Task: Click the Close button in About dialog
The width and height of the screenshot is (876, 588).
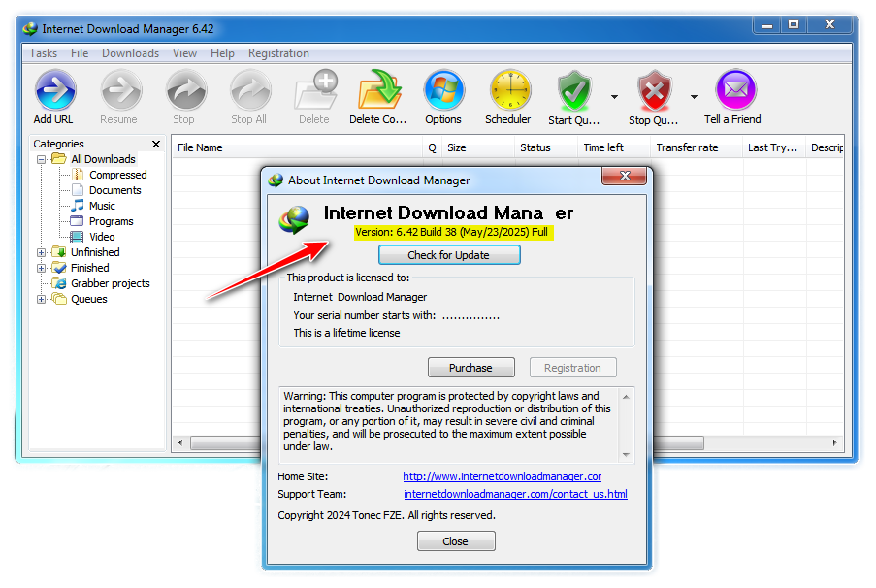Action: (x=456, y=541)
